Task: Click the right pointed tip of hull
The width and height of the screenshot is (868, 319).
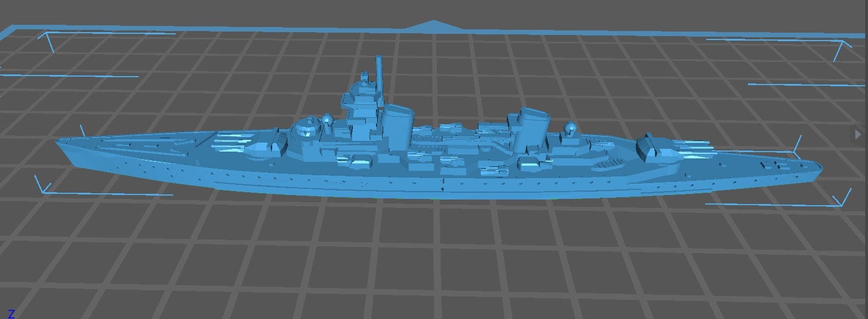Action: pos(817,167)
